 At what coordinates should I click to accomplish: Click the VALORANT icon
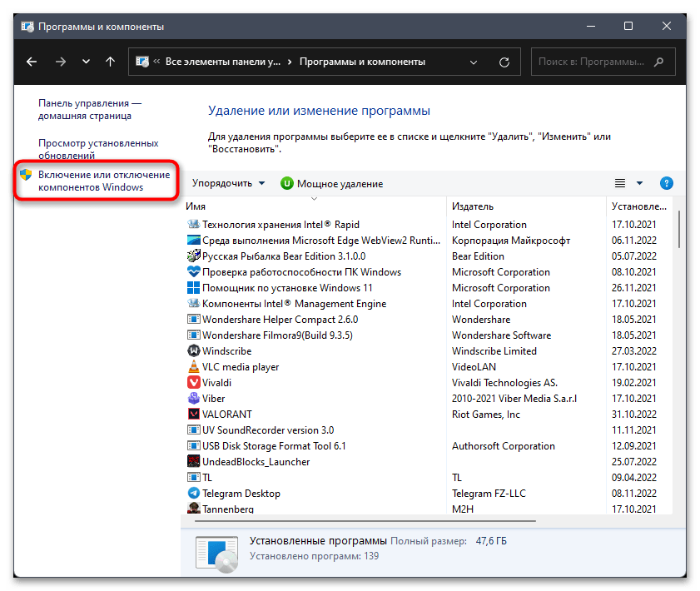193,415
